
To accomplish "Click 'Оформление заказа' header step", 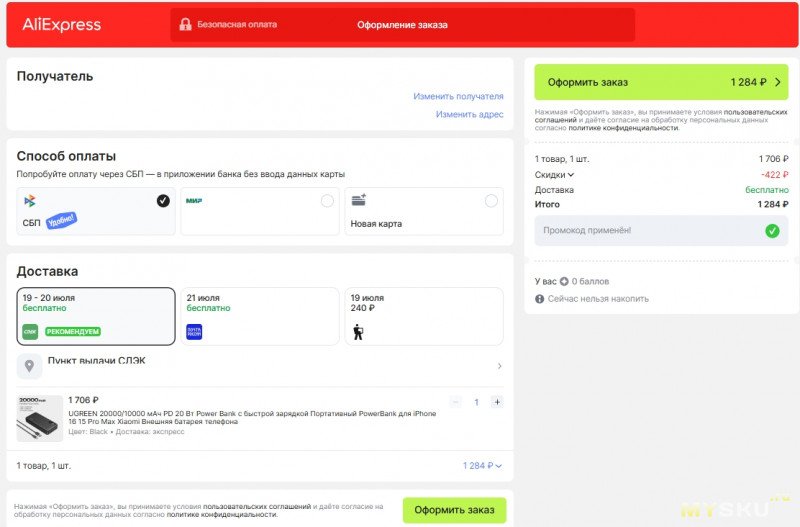I will (402, 25).
